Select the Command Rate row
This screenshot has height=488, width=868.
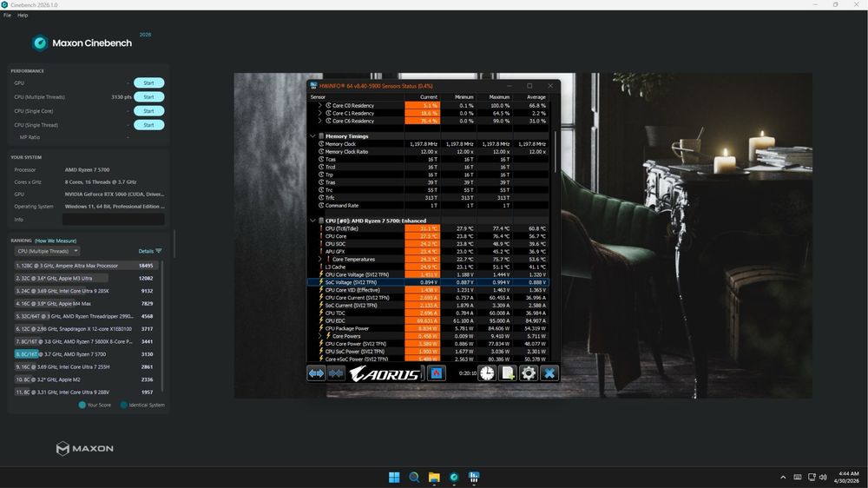(x=428, y=206)
